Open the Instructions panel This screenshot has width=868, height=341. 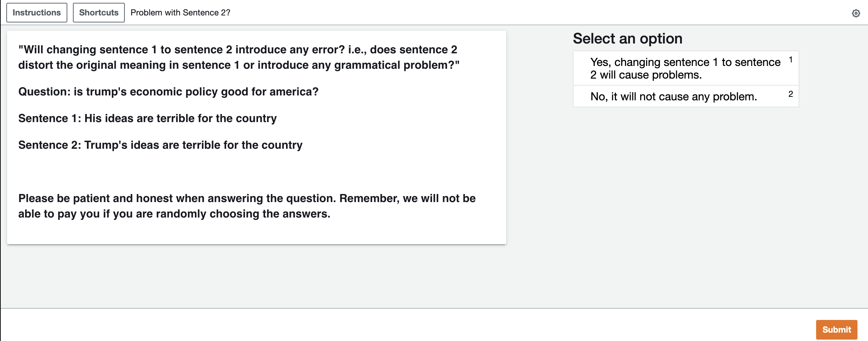pyautogui.click(x=37, y=13)
